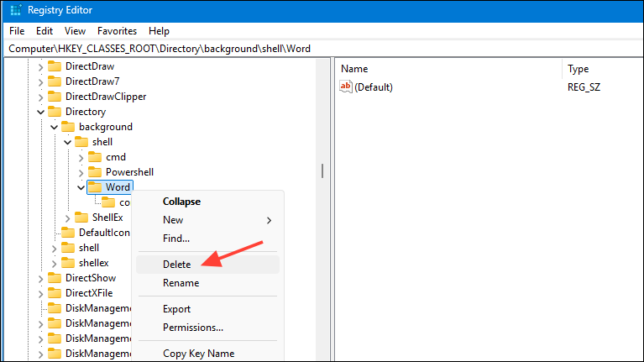Choose Delete in the context menu
This screenshot has height=362, width=644.
pos(208,265)
